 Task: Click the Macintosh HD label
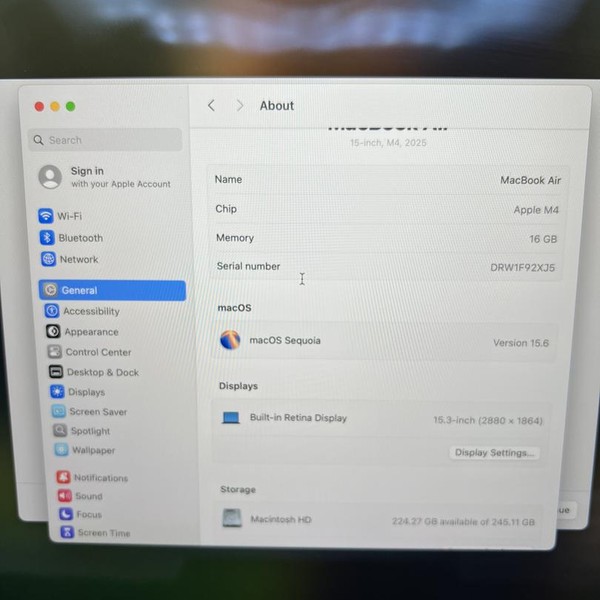(281, 519)
